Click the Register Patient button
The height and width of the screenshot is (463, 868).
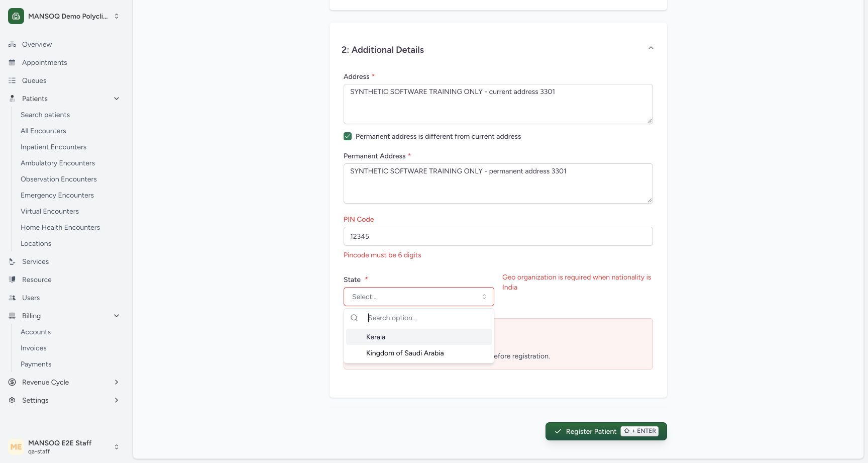click(x=606, y=431)
